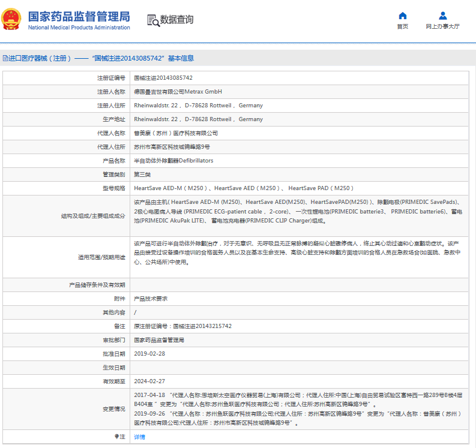Click management class value 第三类
Image resolution: width=476 pixels, height=448 pixels.
(x=142, y=175)
